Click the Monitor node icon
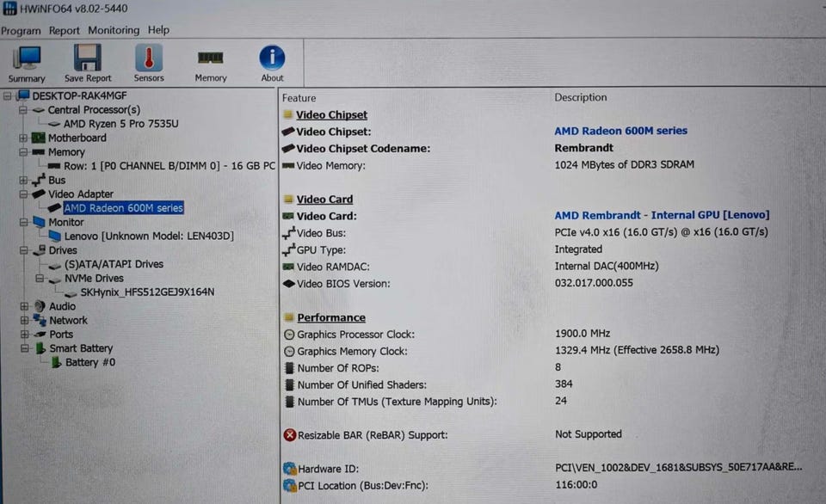Viewport: 826px width, 504px height. pyautogui.click(x=40, y=222)
